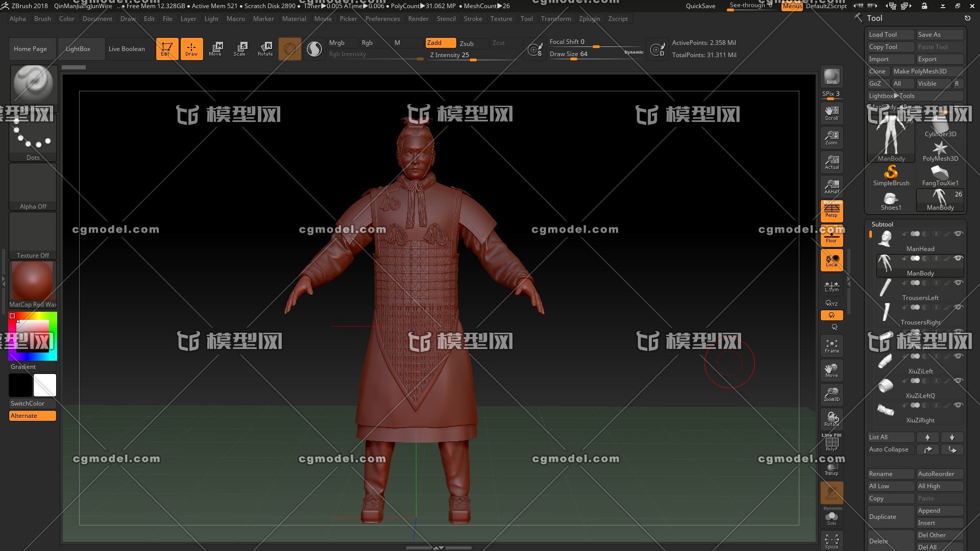
Task: Click the ManHead subtool thumbnail
Action: pos(885,238)
